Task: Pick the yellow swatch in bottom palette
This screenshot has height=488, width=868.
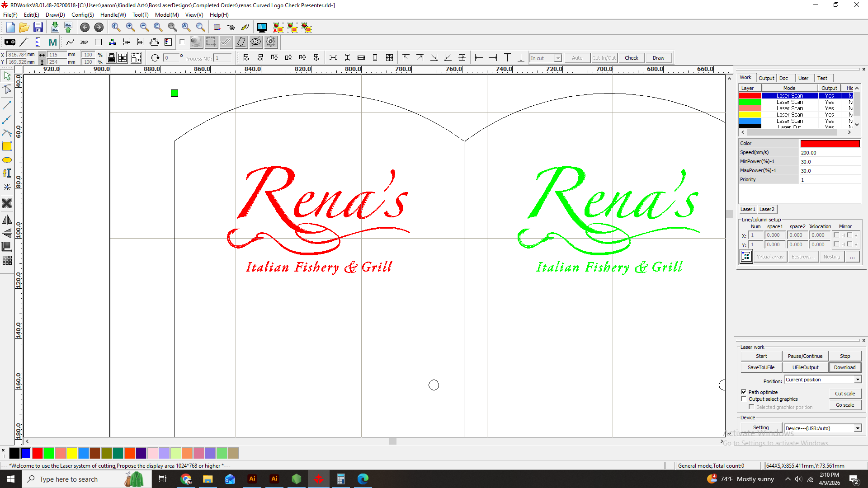Action: pyautogui.click(x=72, y=453)
